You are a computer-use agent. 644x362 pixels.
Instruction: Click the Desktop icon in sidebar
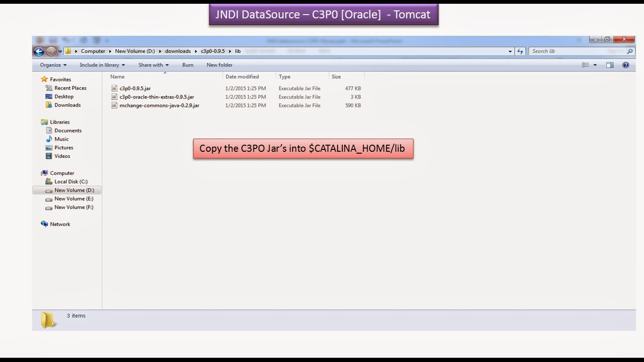coord(49,97)
